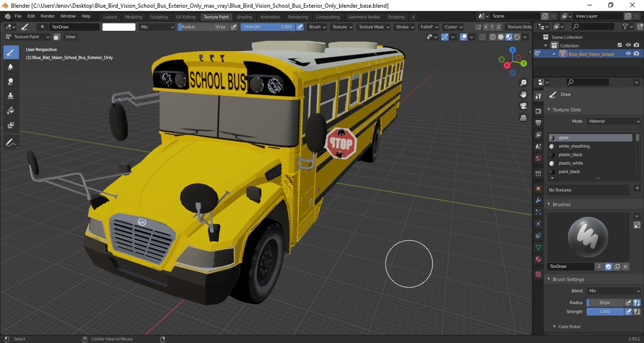Screen dimensions: 644x343
Task: Toggle viewport overlays button
Action: 464,37
